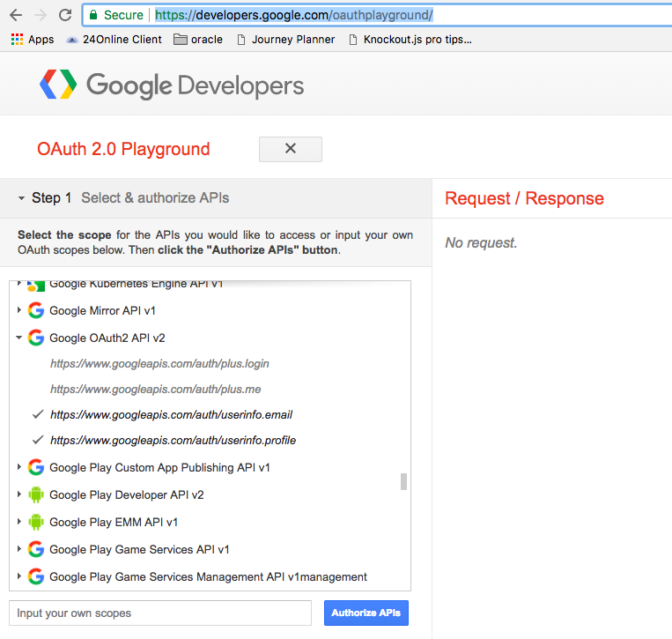Image resolution: width=672 pixels, height=639 pixels.
Task: Open the Apps grid bookmark icon
Action: click(x=17, y=40)
